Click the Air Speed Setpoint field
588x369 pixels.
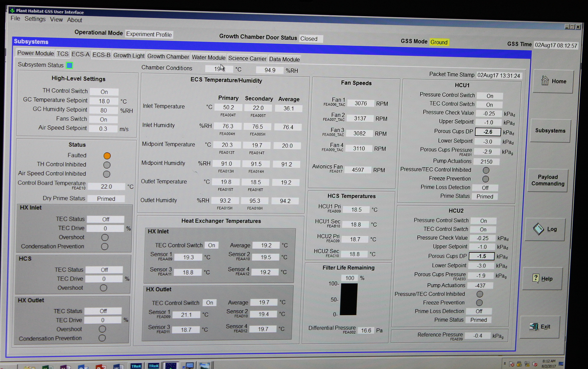[x=103, y=129]
